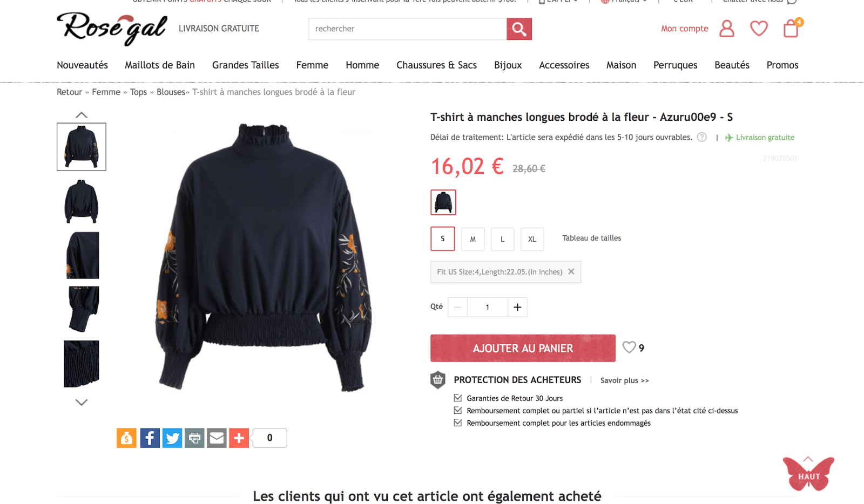Screen dimensions: 864x504
Task: Share product via email icon
Action: tap(217, 438)
